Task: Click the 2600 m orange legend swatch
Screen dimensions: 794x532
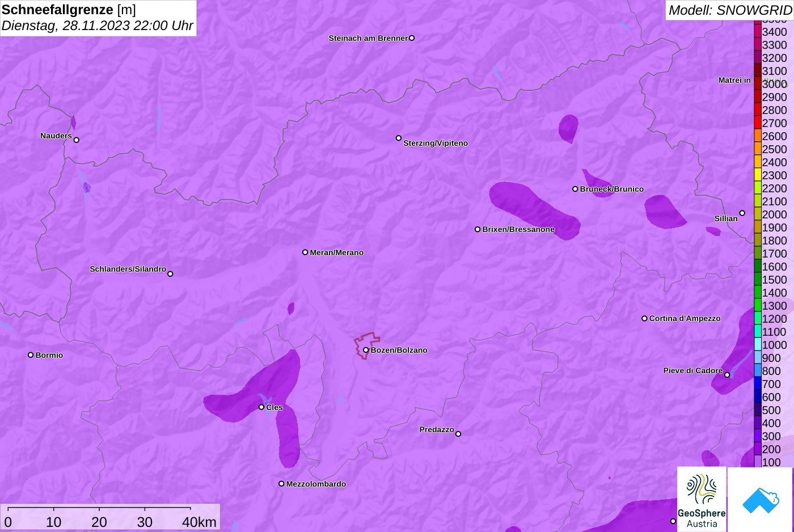Action: [x=758, y=136]
